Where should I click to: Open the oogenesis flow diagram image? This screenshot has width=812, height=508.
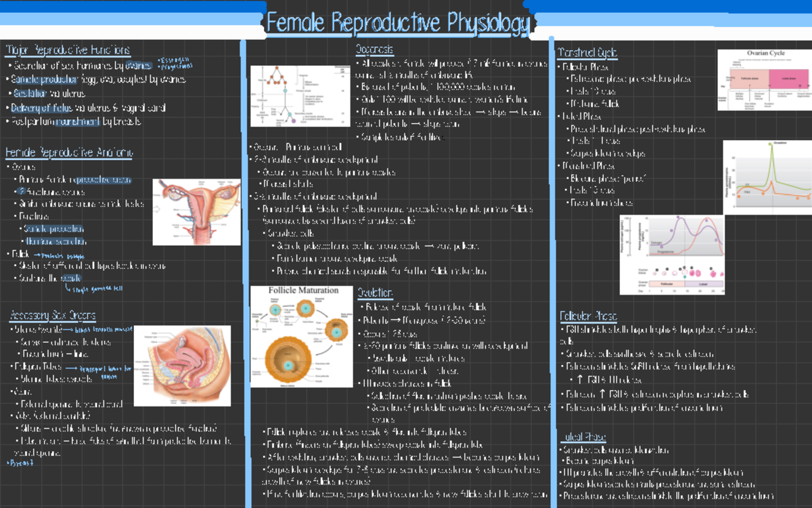(300, 96)
